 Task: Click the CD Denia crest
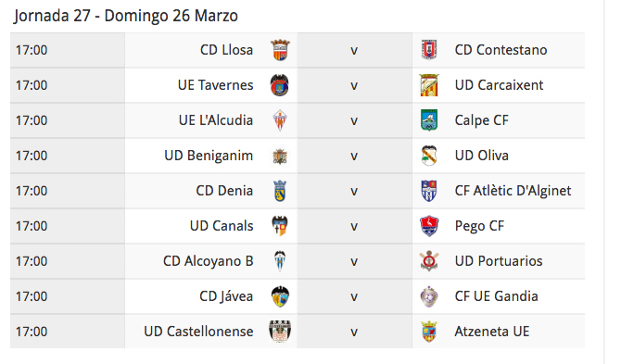[280, 191]
